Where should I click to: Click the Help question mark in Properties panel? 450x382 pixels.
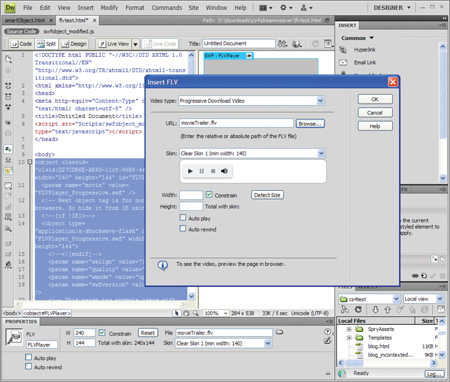[x=327, y=332]
